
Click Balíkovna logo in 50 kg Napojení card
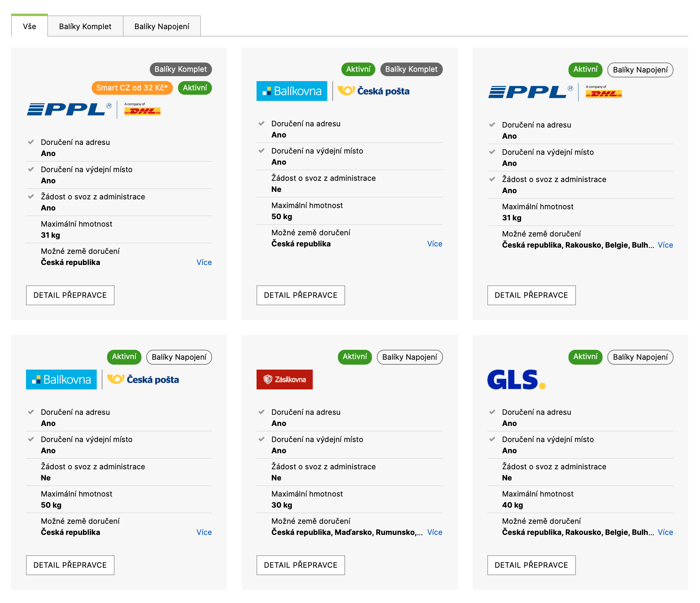(x=61, y=379)
